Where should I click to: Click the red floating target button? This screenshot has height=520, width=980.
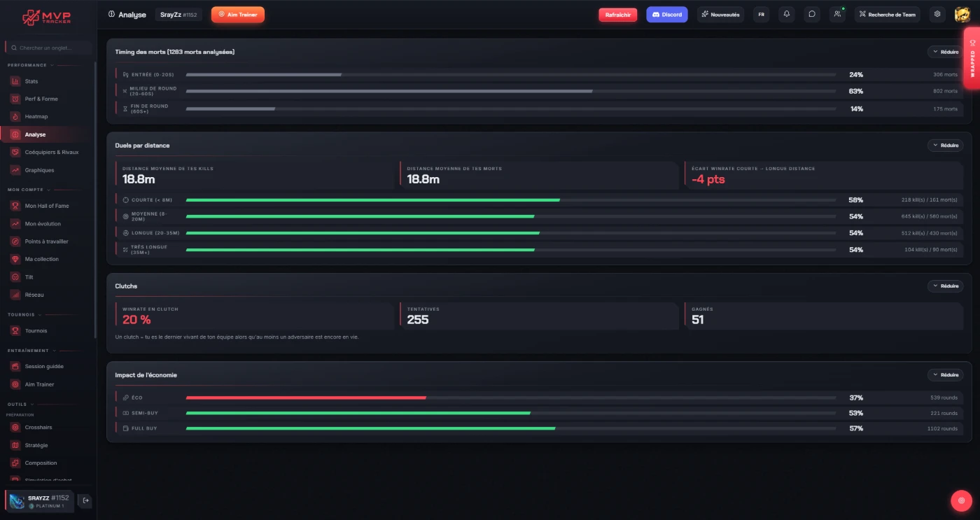coord(962,500)
